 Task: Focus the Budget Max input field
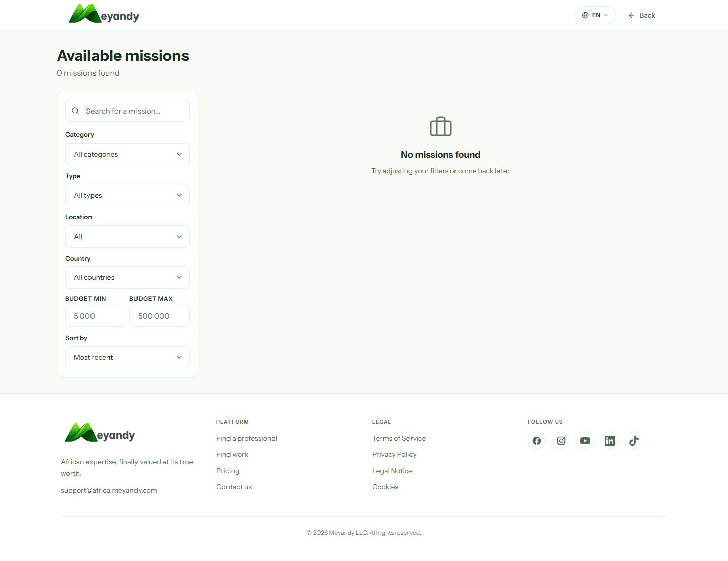point(159,316)
